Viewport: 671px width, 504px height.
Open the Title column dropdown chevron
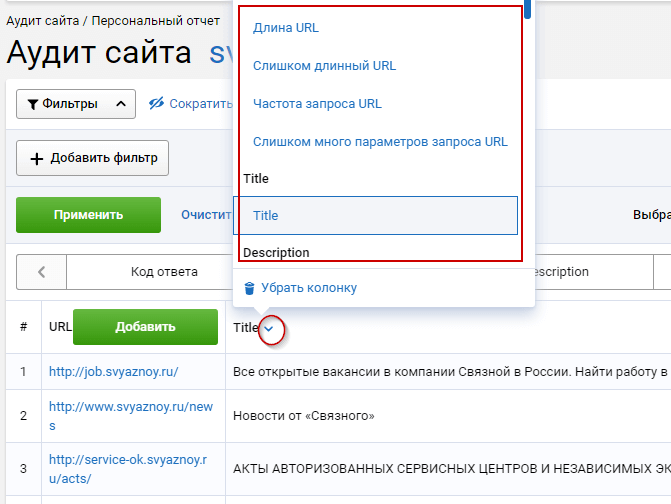pos(269,329)
